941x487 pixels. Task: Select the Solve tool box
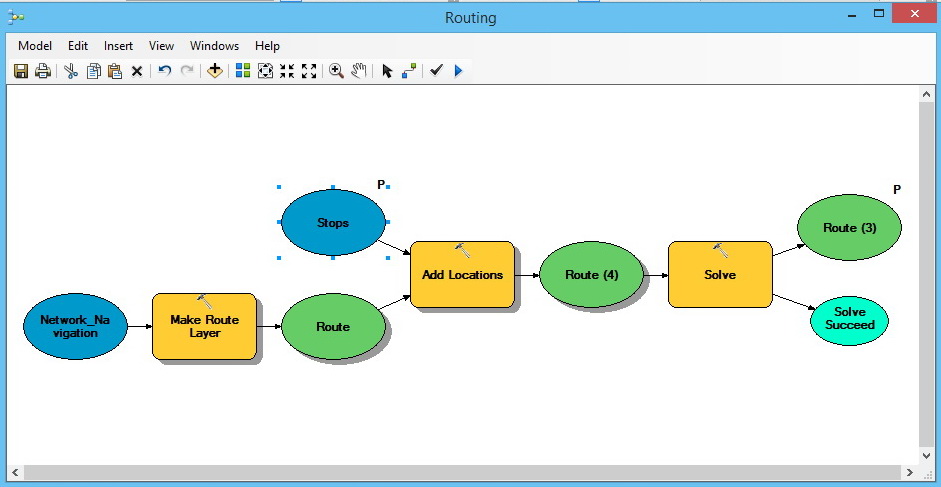(x=720, y=274)
